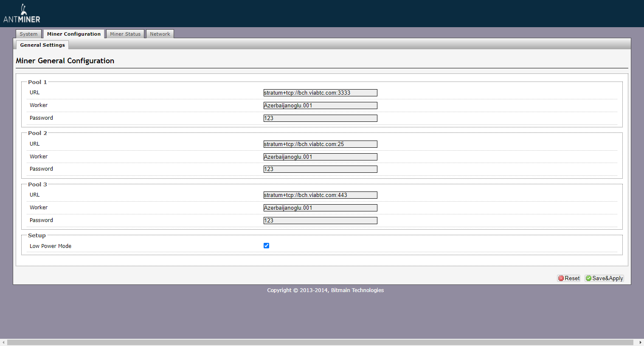Open the Network tab
This screenshot has width=644, height=346.
(160, 34)
